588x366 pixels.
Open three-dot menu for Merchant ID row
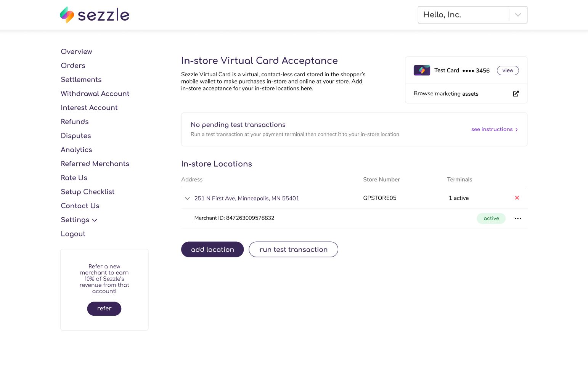[517, 218]
